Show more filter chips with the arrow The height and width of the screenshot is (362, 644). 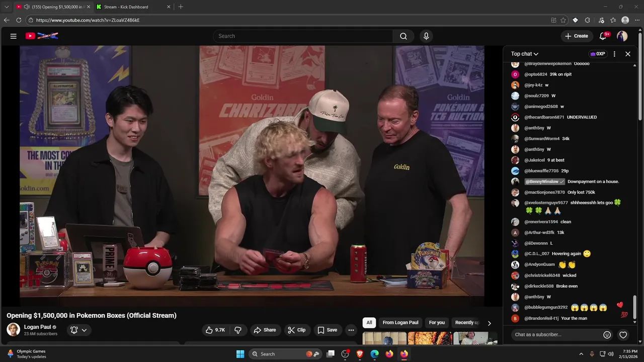point(489,323)
